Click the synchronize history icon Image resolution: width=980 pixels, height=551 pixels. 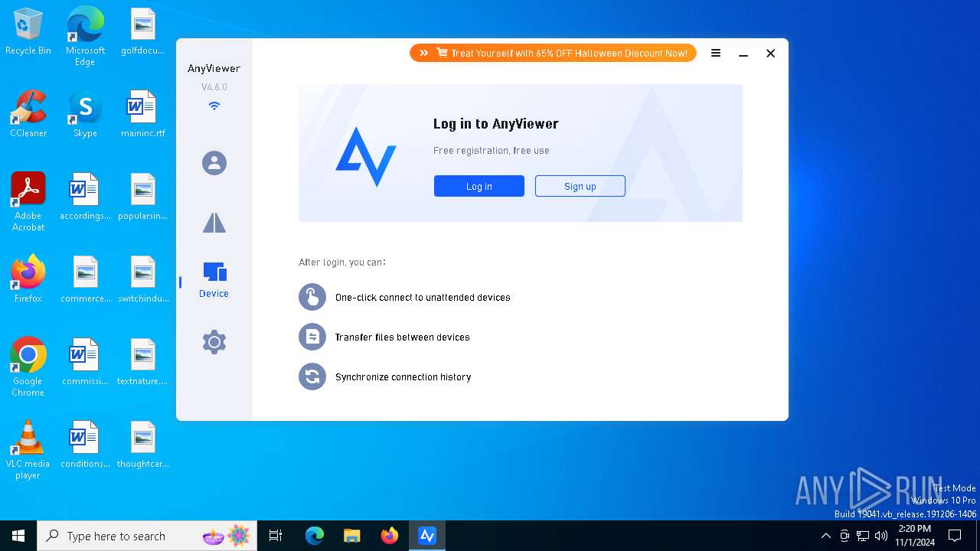pos(312,377)
